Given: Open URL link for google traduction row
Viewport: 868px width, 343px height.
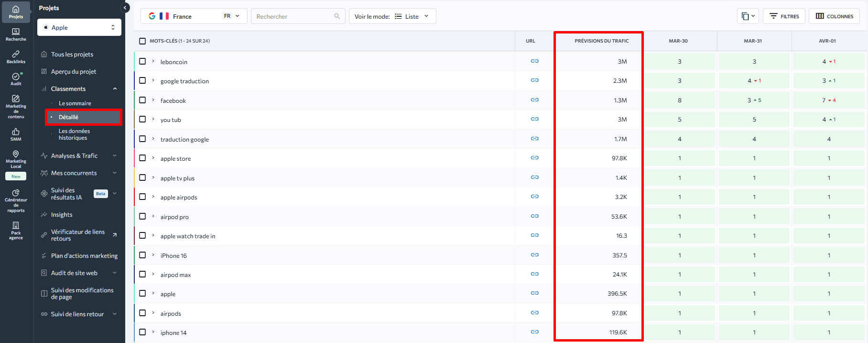Looking at the screenshot, I should coord(534,80).
